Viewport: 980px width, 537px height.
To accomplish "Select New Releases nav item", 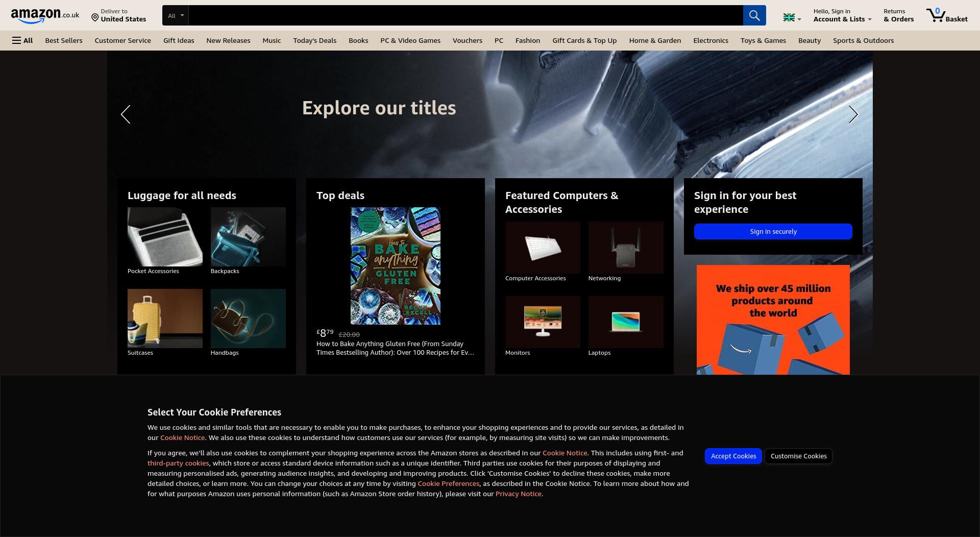I will tap(228, 40).
